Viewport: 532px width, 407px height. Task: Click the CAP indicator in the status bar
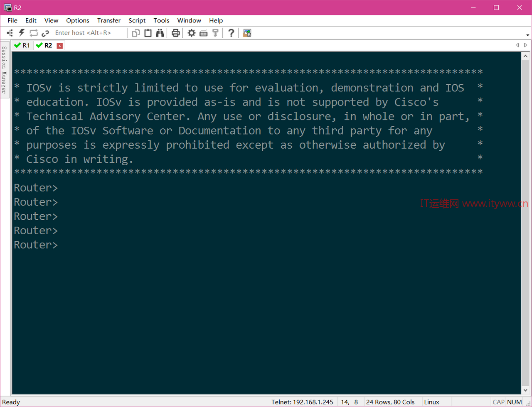point(498,402)
